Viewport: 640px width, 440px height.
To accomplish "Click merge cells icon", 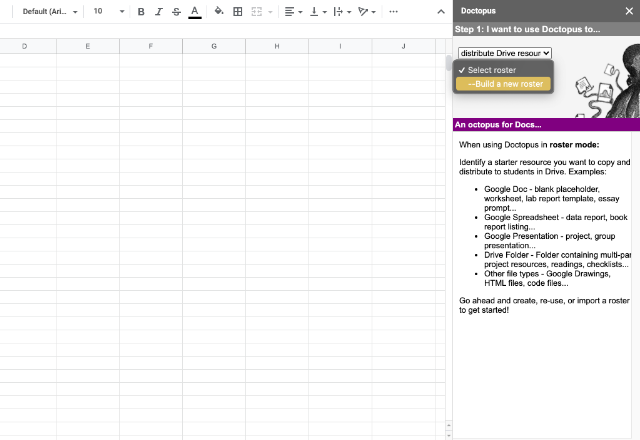I will pyautogui.click(x=256, y=12).
